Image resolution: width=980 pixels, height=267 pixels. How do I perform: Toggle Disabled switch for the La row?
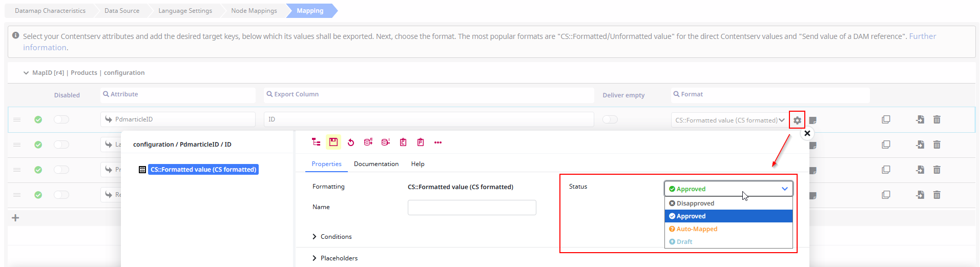pos(61,145)
